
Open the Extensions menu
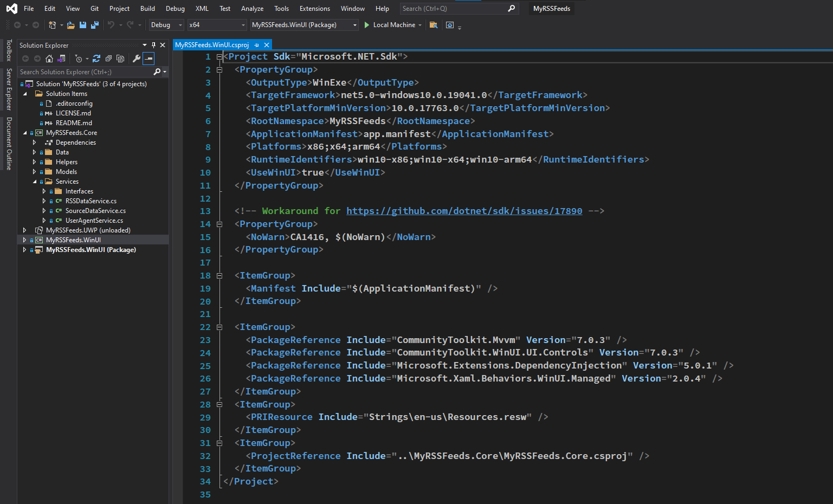[x=314, y=8]
